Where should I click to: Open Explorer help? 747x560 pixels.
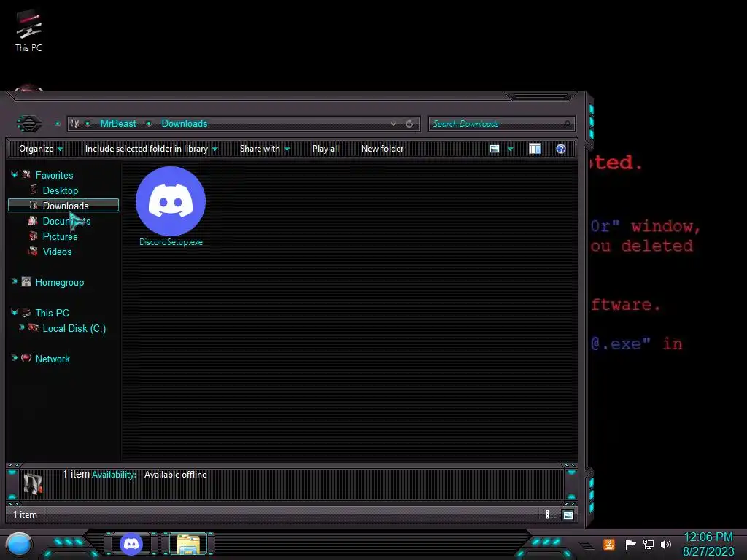(561, 149)
